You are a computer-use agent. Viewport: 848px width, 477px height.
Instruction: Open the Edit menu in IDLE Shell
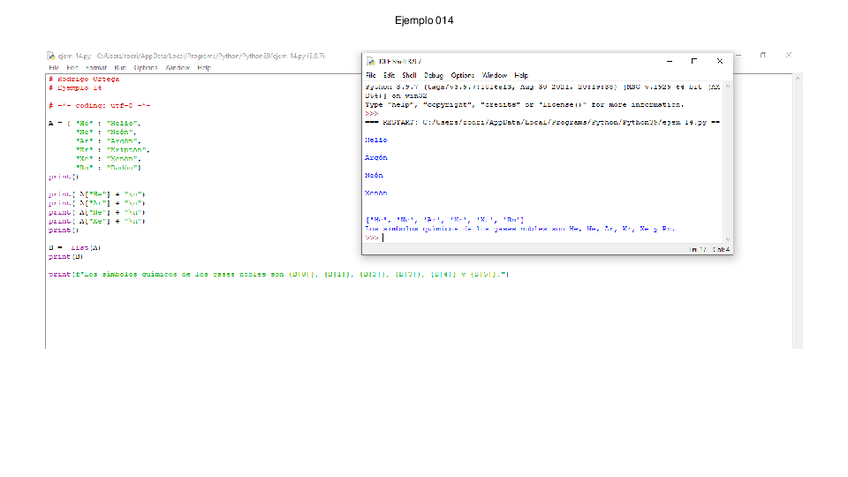(388, 75)
